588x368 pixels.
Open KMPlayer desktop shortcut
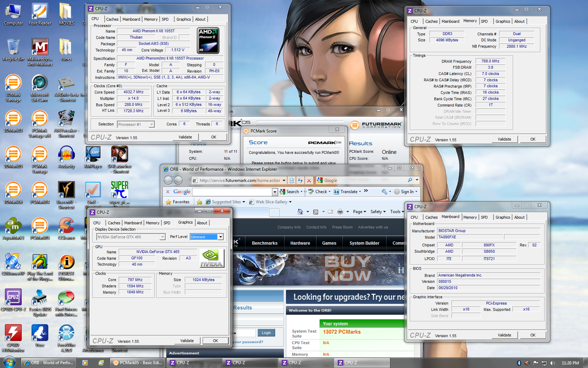[x=93, y=157]
